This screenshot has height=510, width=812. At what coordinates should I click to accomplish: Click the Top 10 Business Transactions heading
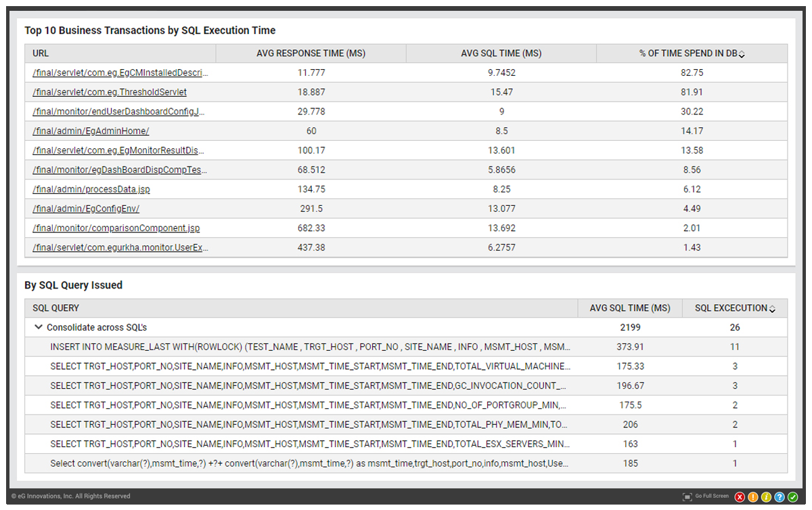tap(150, 30)
